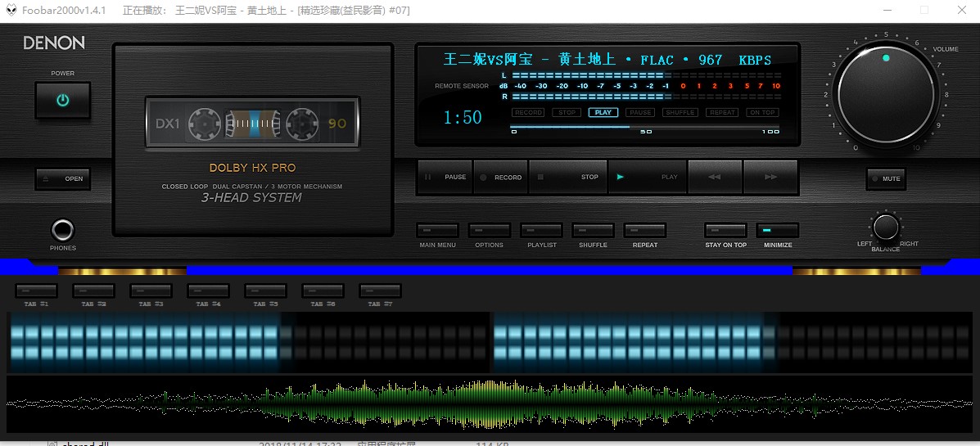Click the DENON logo
Viewport: 980px width, 446px height.
(54, 43)
